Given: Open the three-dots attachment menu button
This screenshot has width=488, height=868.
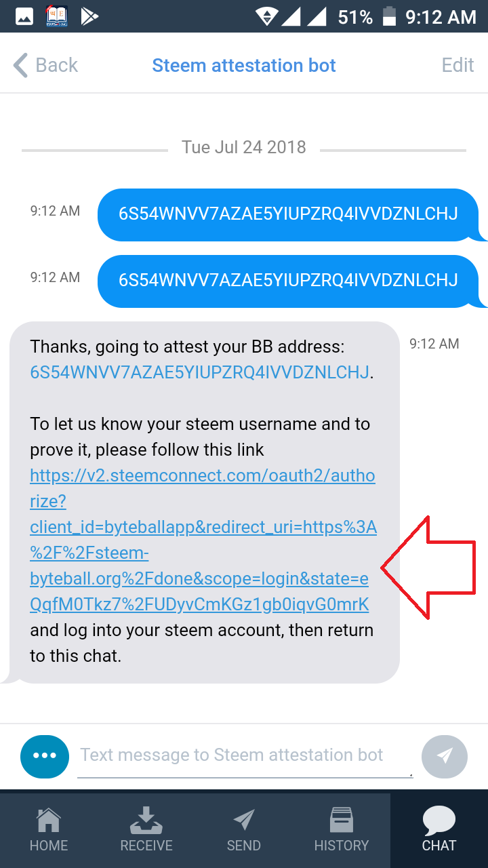Looking at the screenshot, I should tap(45, 756).
